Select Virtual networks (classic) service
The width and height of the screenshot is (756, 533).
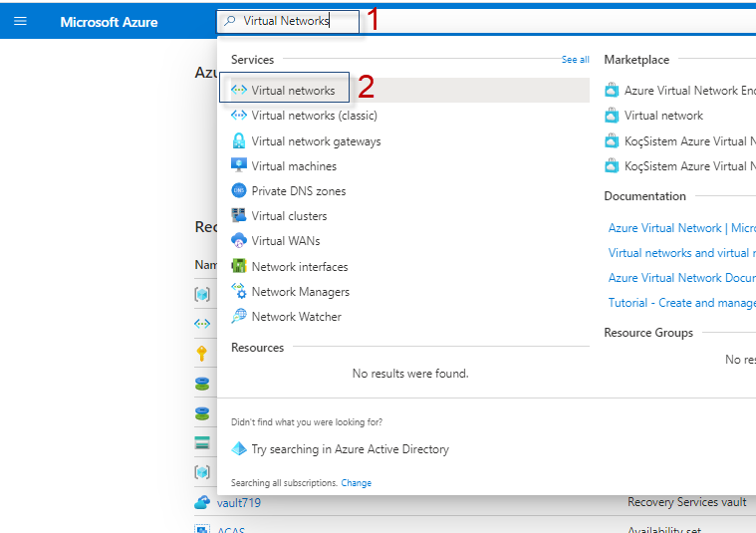[x=315, y=116]
